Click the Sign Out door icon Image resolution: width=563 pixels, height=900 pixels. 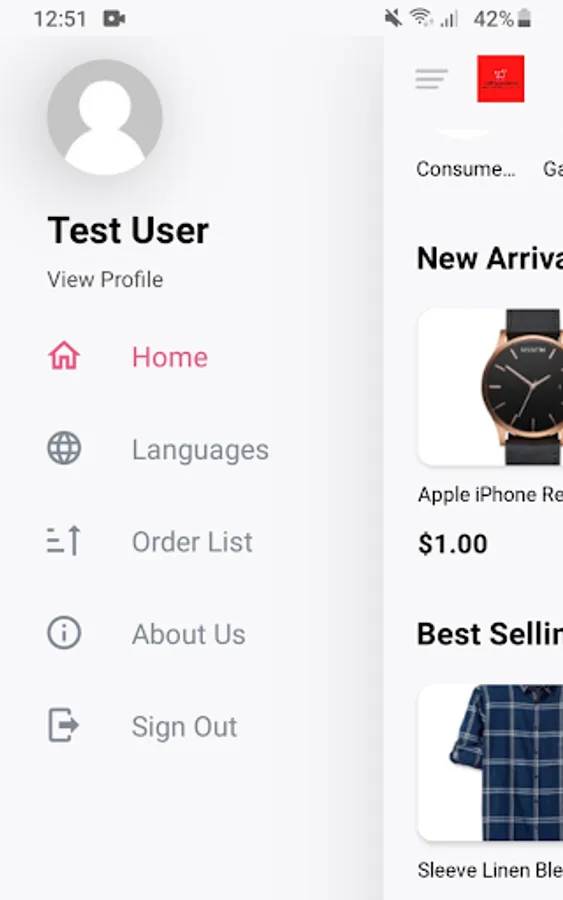coord(64,726)
